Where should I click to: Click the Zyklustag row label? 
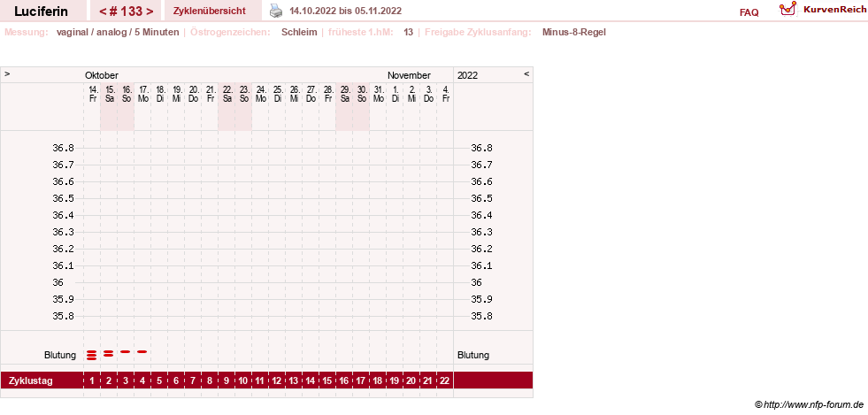(x=30, y=380)
